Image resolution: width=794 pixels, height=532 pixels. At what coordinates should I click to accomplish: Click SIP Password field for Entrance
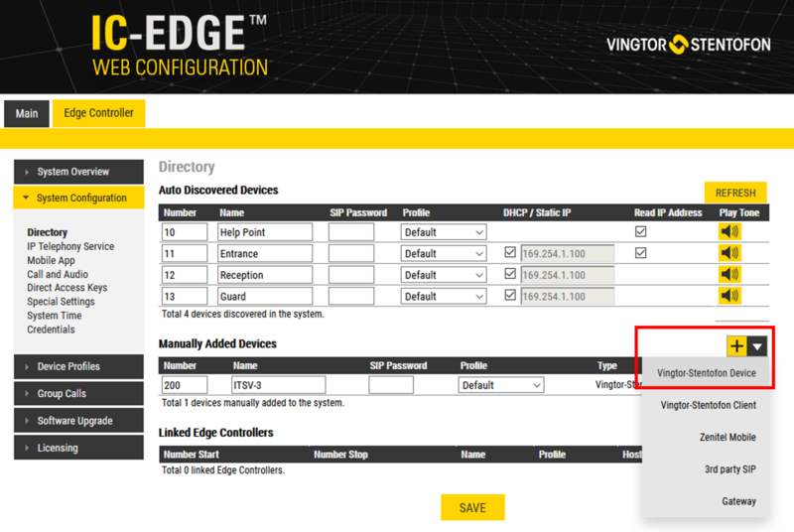tap(351, 254)
